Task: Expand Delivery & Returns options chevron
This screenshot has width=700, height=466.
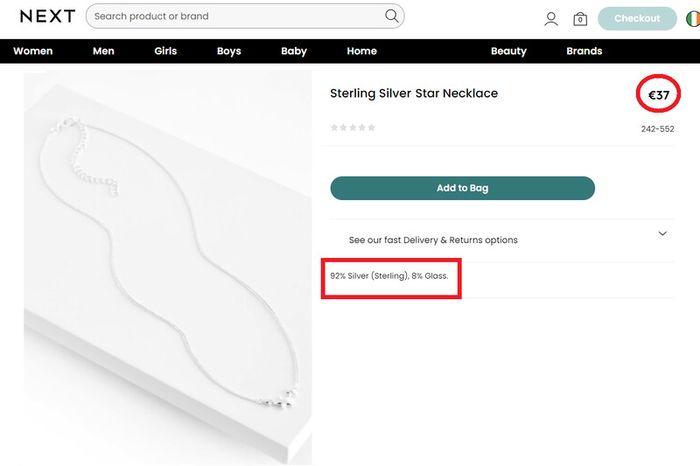Action: (662, 233)
